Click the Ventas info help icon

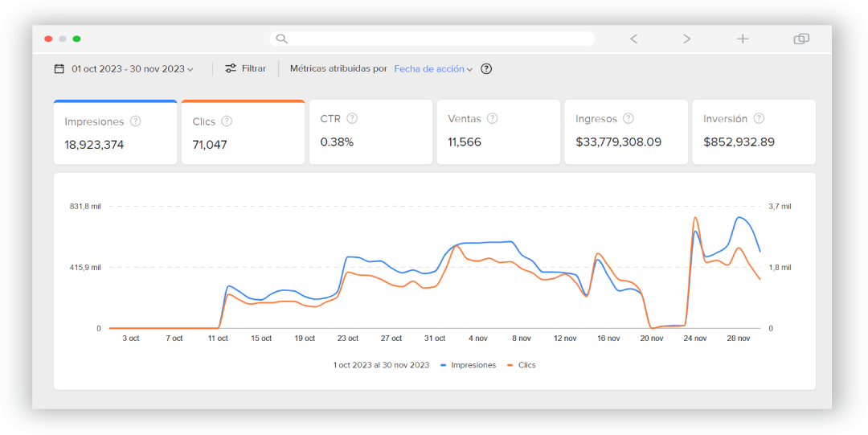(x=492, y=118)
